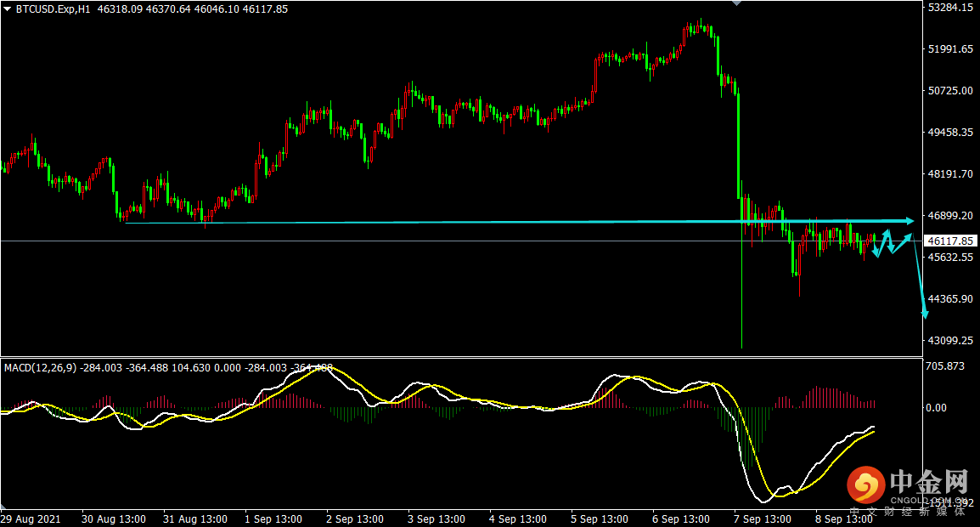
Task: Click the 6 Sep 13:00 time label
Action: [681, 519]
